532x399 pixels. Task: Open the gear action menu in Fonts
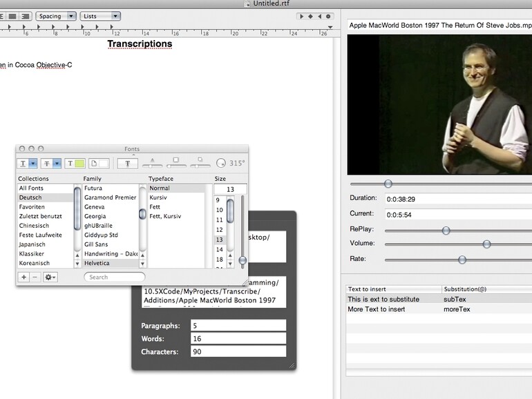tap(50, 277)
